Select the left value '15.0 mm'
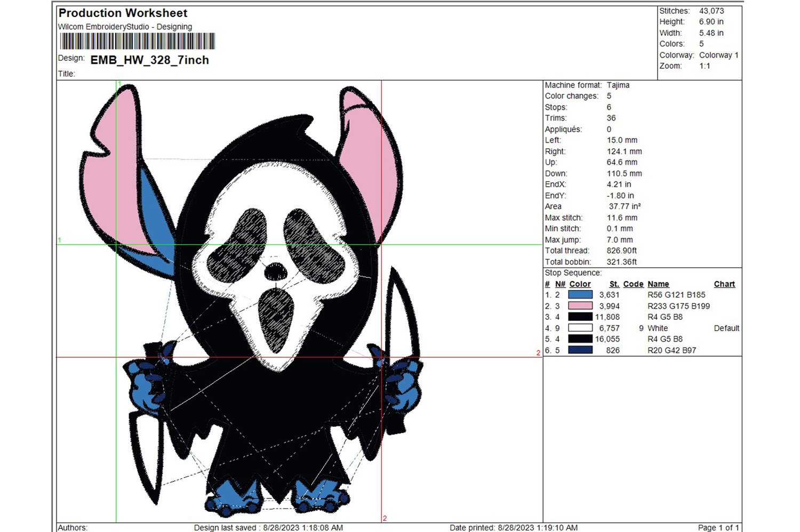This screenshot has height=532, width=800. click(622, 140)
